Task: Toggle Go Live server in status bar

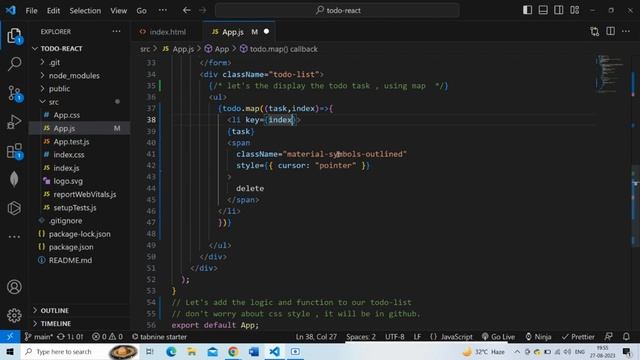Action: (x=498, y=337)
